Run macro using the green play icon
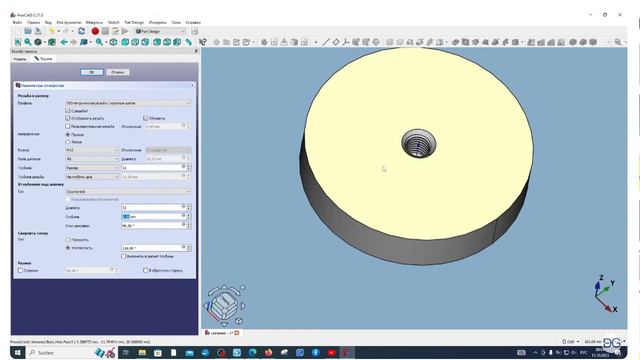This screenshot has width=640, height=360. pos(125,31)
